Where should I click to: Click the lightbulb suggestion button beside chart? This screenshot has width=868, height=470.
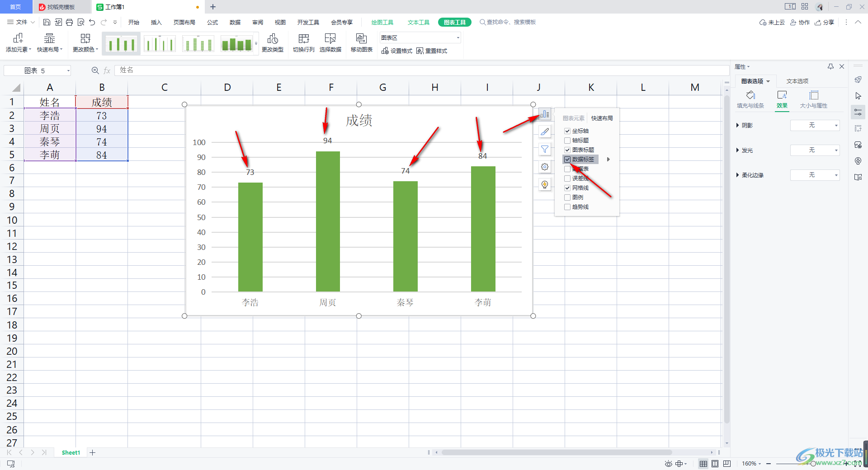click(545, 184)
